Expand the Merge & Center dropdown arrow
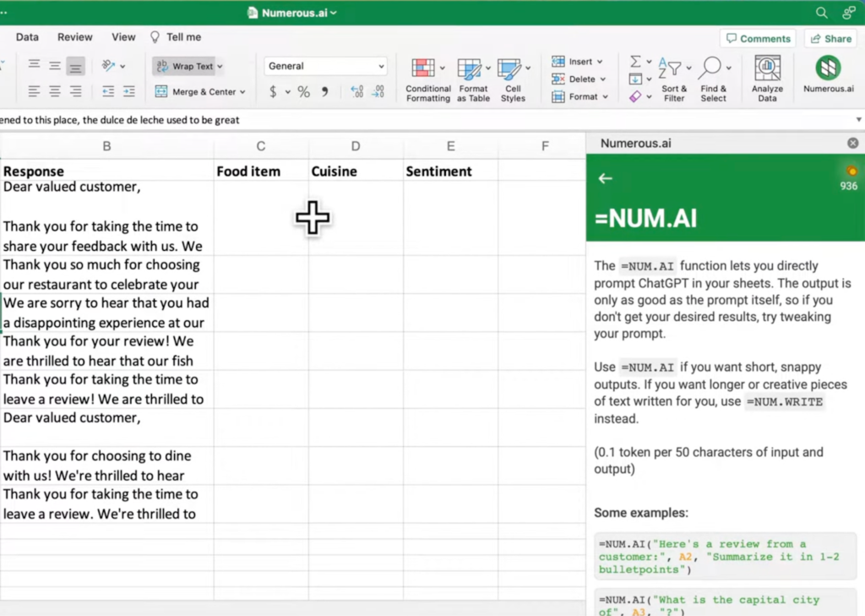 click(242, 92)
